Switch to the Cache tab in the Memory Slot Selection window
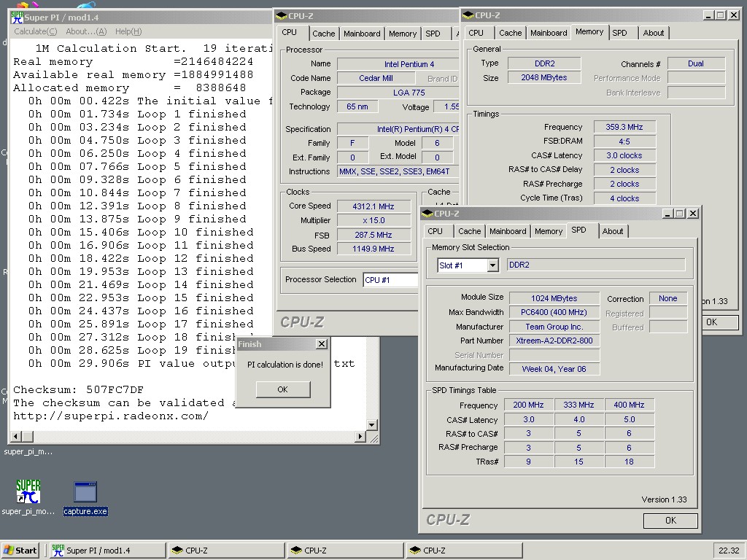Screen dimensions: 747x560 pyautogui.click(x=469, y=231)
